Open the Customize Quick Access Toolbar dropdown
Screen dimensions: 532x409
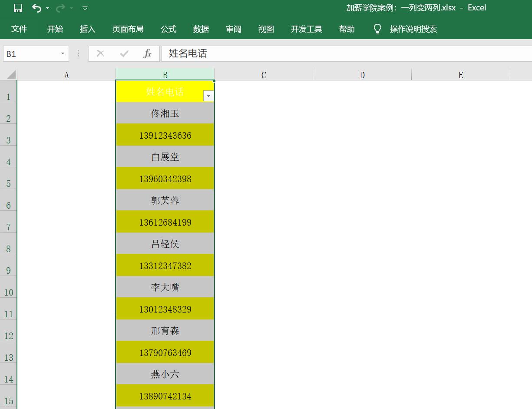click(x=85, y=8)
